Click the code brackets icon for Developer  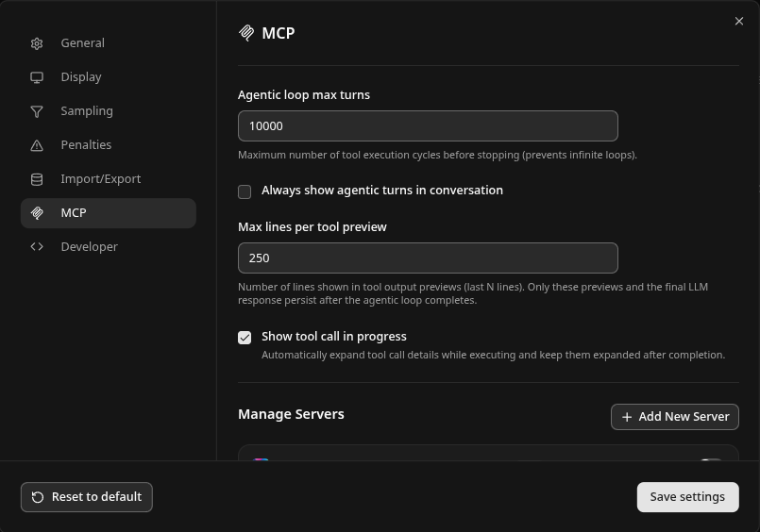coord(37,247)
